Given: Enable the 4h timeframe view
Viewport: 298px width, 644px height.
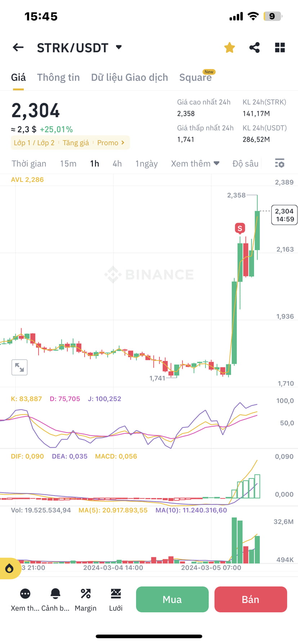Looking at the screenshot, I should [x=117, y=164].
